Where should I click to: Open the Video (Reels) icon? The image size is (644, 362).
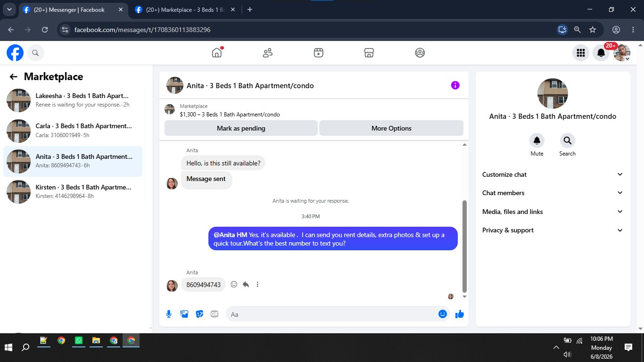[319, 53]
